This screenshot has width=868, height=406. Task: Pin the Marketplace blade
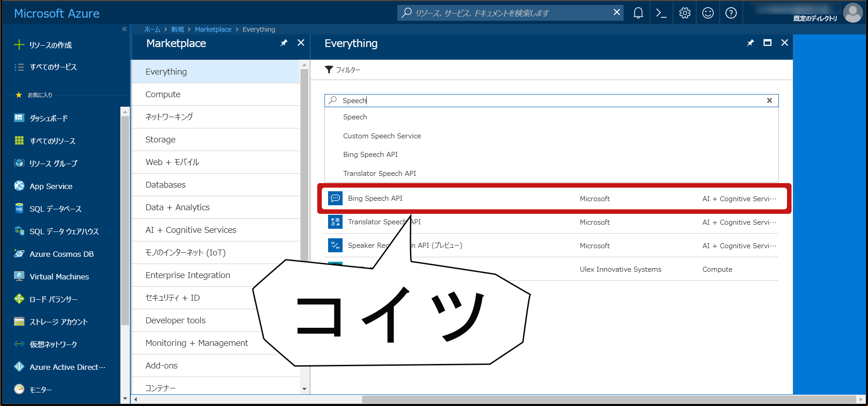click(284, 43)
